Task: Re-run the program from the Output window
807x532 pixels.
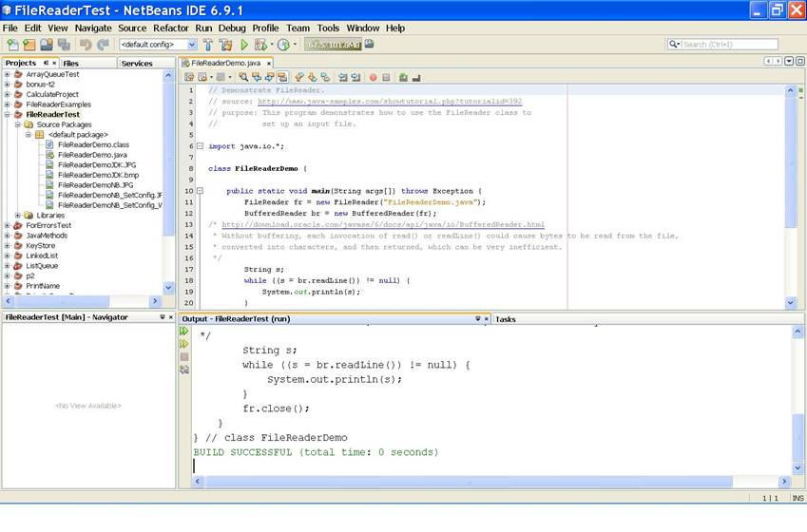Action: point(184,332)
